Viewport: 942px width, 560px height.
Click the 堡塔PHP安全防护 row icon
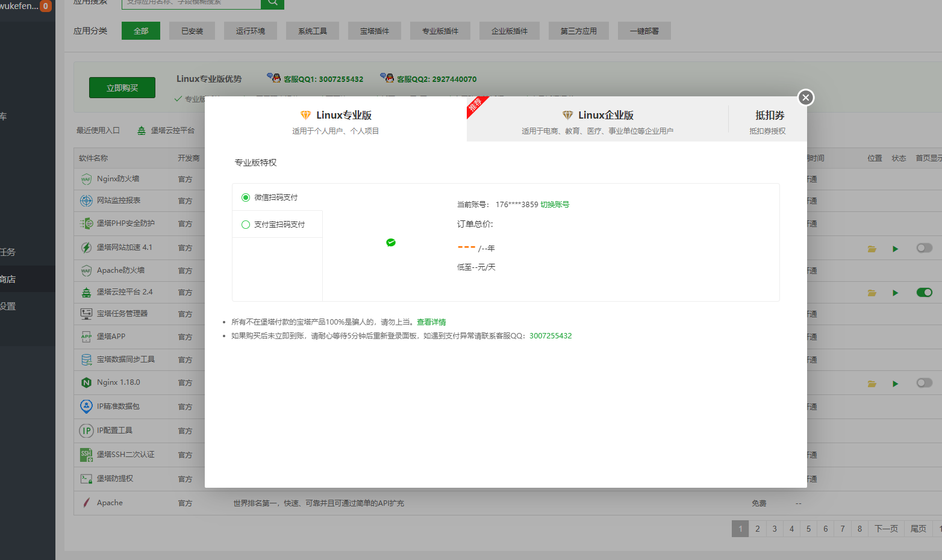pos(86,223)
